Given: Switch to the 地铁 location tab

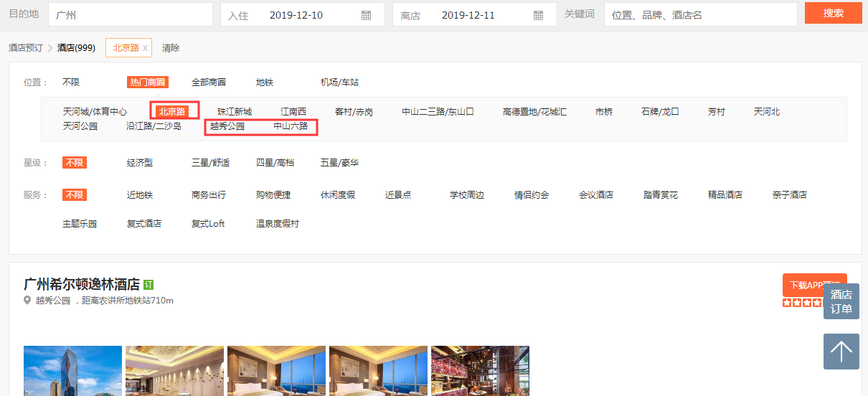Looking at the screenshot, I should tap(265, 82).
